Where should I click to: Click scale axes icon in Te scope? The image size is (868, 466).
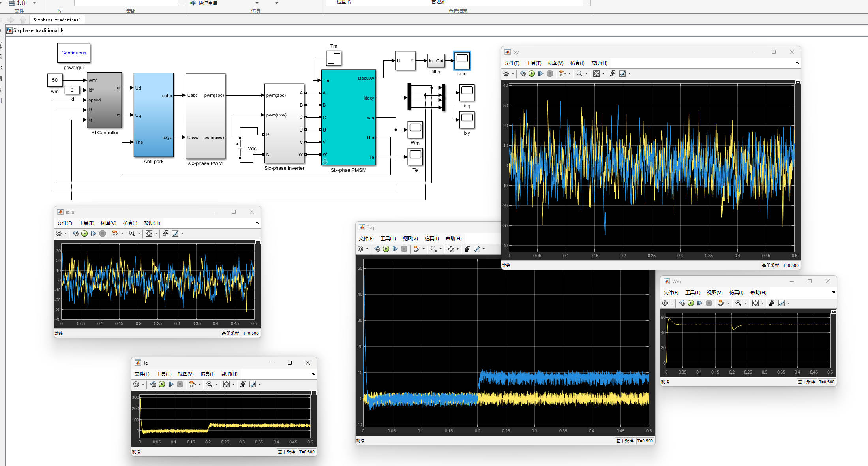point(227,384)
